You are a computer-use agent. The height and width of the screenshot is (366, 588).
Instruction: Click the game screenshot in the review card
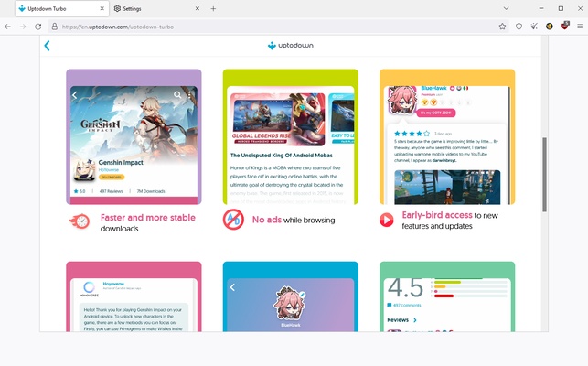(447, 188)
